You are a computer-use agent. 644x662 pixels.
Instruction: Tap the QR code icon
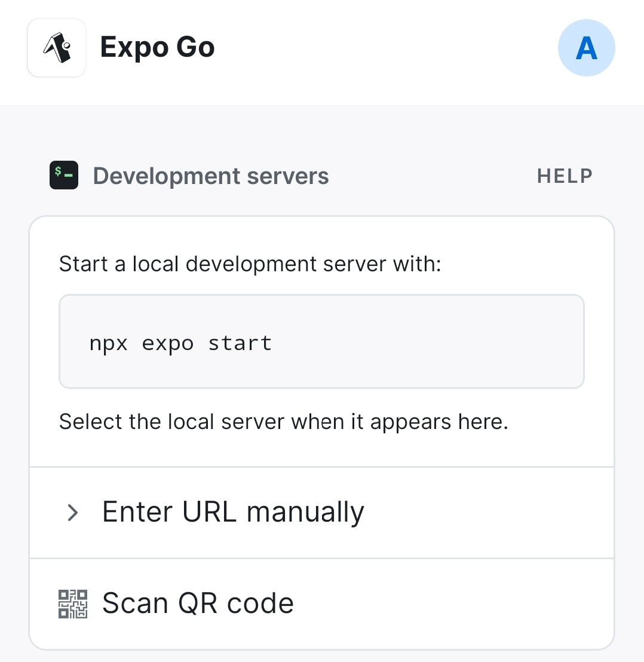pyautogui.click(x=73, y=603)
